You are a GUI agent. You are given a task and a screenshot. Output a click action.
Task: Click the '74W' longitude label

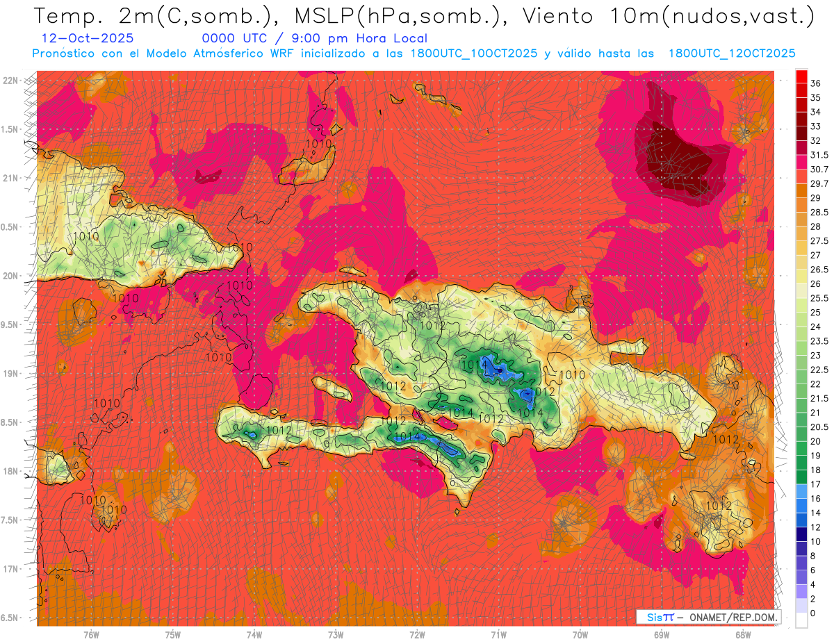254,634
